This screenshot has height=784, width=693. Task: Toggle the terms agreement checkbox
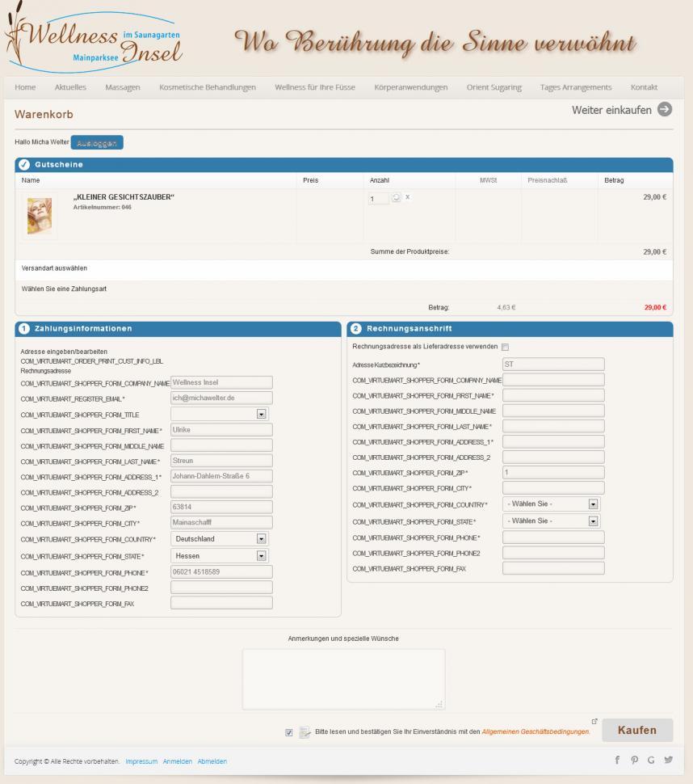pyautogui.click(x=289, y=732)
